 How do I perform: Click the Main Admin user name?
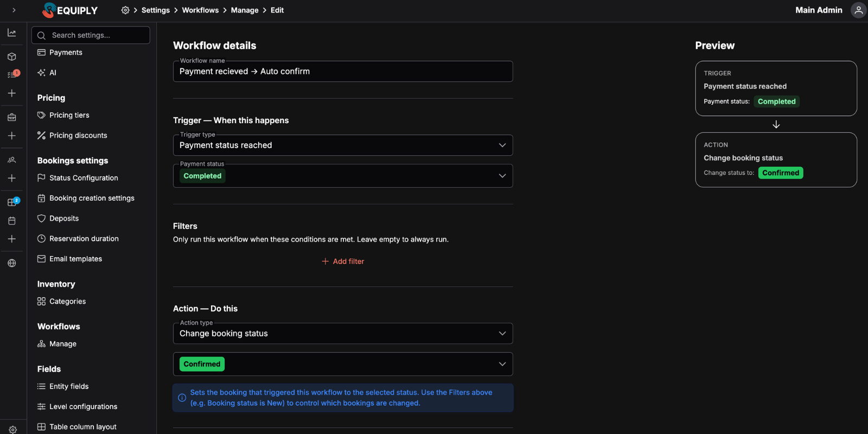click(819, 10)
